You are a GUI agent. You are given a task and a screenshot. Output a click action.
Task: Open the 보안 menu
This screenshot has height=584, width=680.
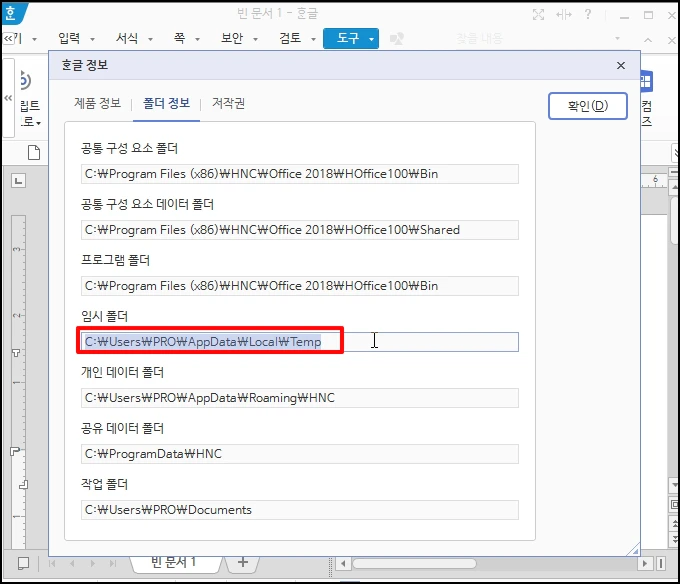232,39
